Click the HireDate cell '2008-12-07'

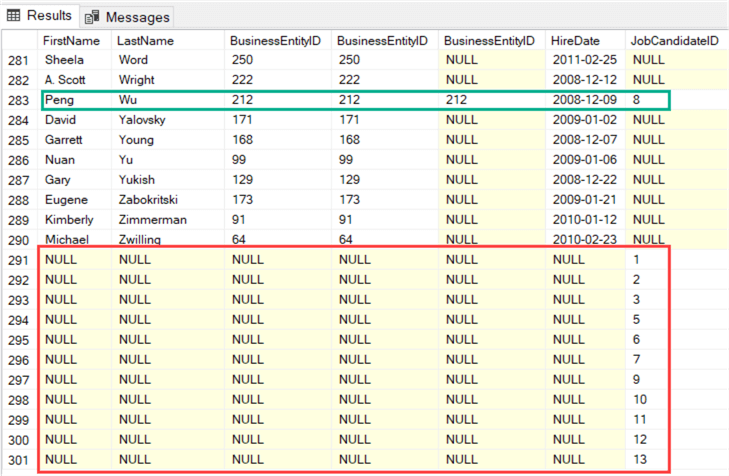point(585,140)
